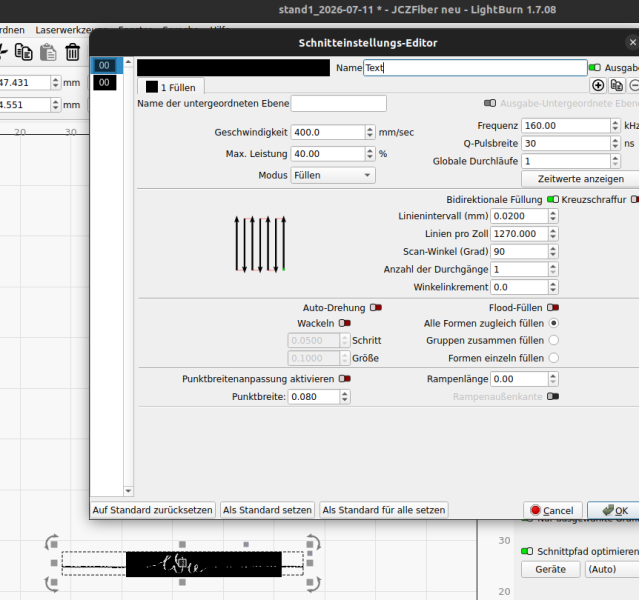This screenshot has width=639, height=600.
Task: Click Als Standard für alle setzen
Action: pyautogui.click(x=383, y=510)
